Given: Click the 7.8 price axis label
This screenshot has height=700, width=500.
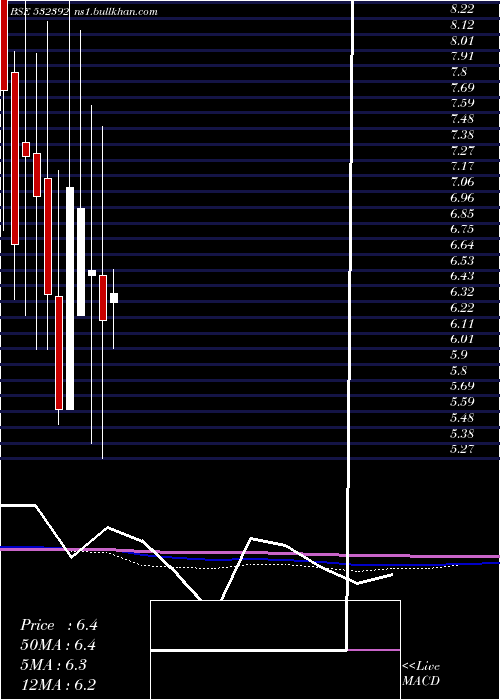Looking at the screenshot, I should (x=459, y=72).
